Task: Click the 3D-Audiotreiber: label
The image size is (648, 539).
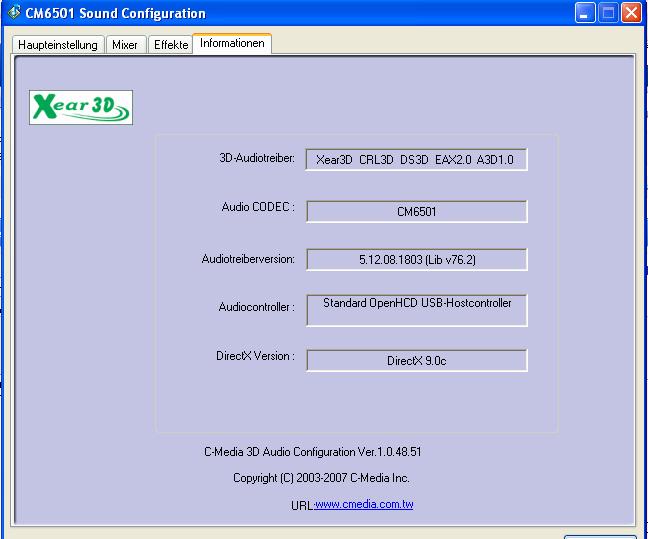Action: click(257, 158)
